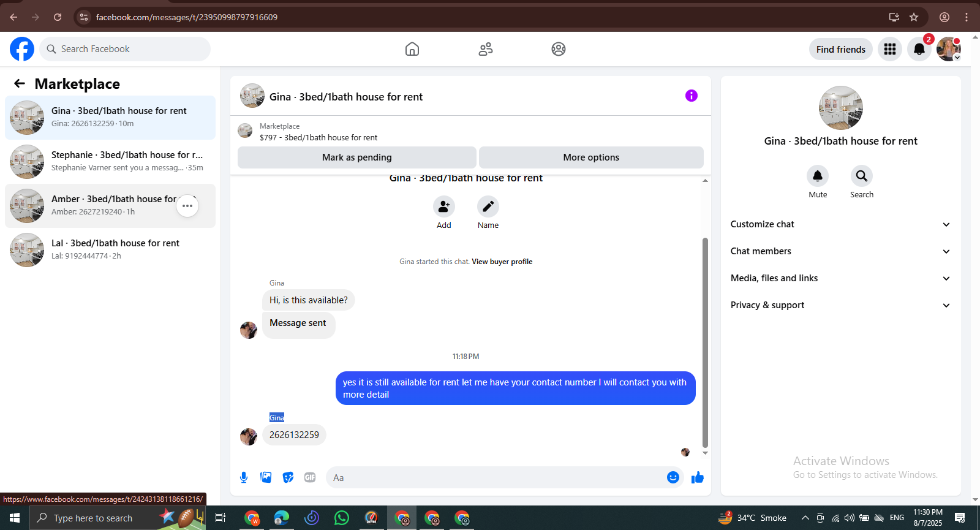980x530 pixels.
Task: Open the Lal house for rent conversation
Action: [110, 250]
